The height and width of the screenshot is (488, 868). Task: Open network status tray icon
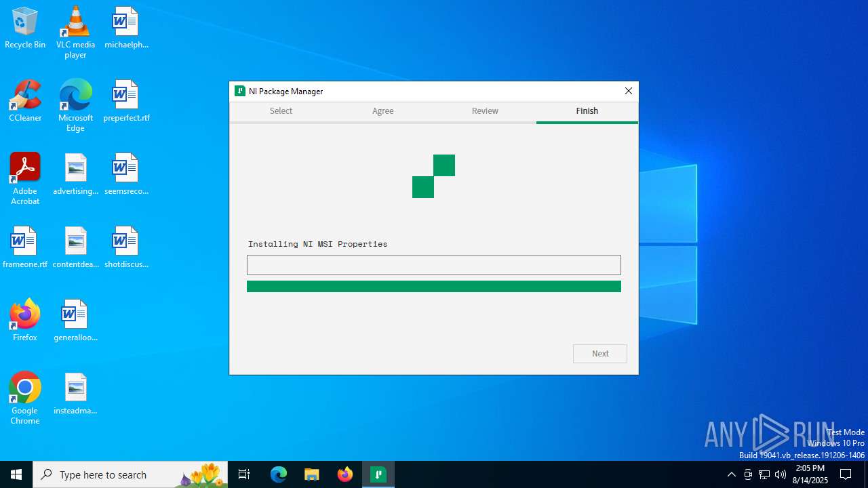click(764, 474)
